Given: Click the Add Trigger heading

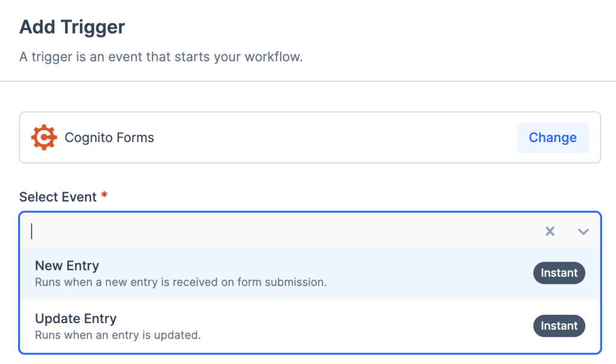Looking at the screenshot, I should (72, 27).
